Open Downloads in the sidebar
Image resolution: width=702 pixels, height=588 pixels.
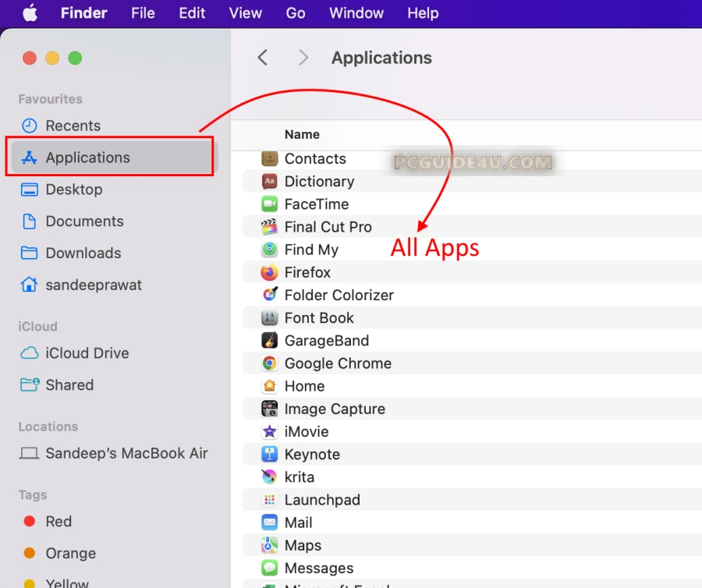point(83,253)
